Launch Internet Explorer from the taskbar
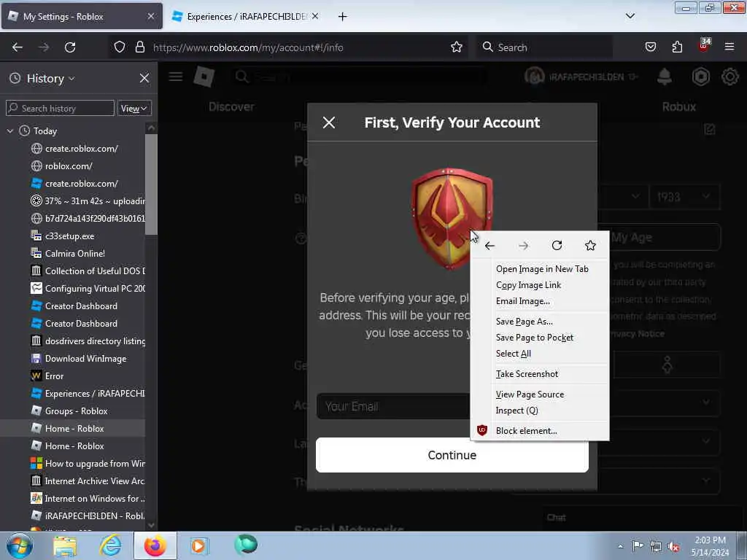Screen dimensions: 747x560 110,545
